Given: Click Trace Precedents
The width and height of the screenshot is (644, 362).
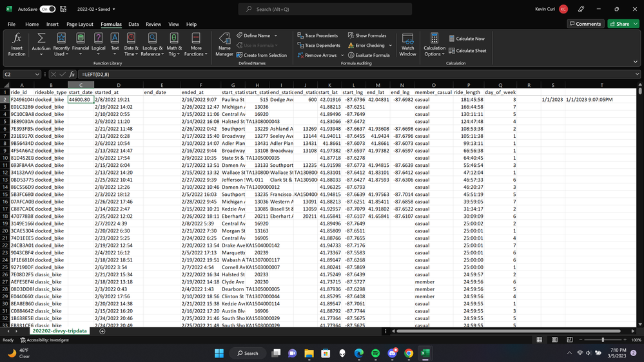Looking at the screenshot, I should pos(317,35).
